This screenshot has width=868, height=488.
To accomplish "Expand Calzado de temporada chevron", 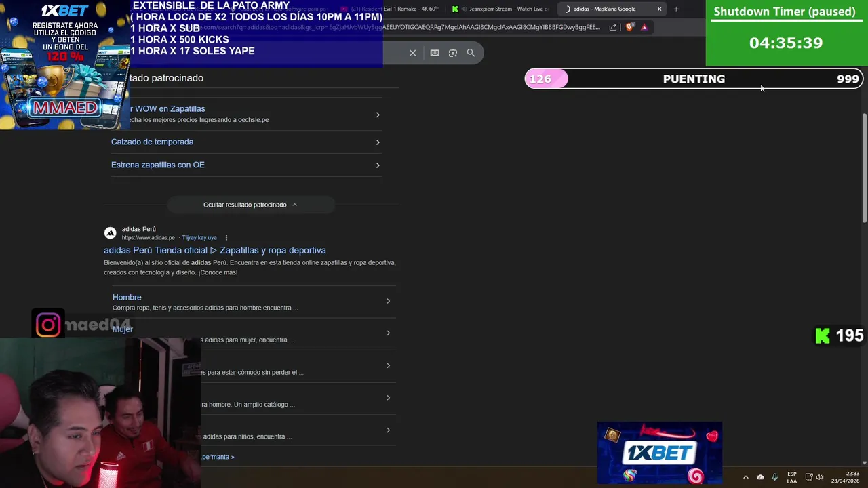I will [378, 142].
